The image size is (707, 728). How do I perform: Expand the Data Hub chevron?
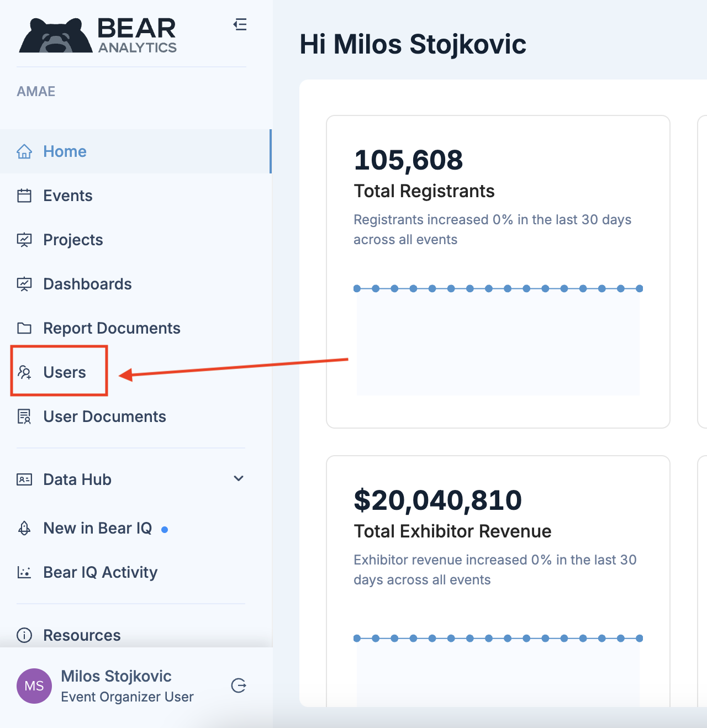click(x=239, y=479)
